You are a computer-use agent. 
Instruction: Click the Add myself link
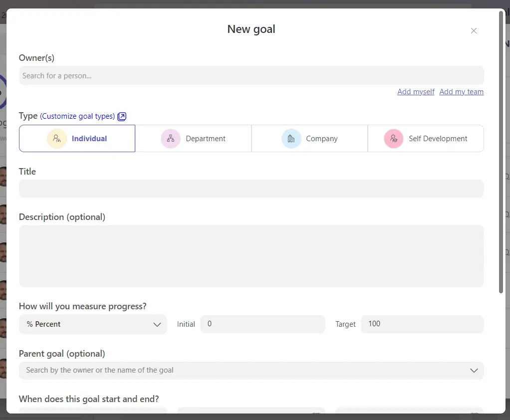tap(416, 92)
